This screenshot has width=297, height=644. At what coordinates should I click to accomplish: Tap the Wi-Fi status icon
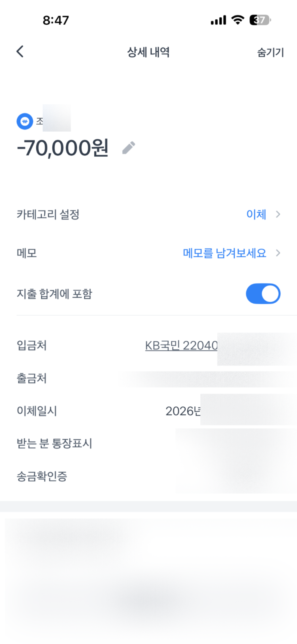coord(238,20)
